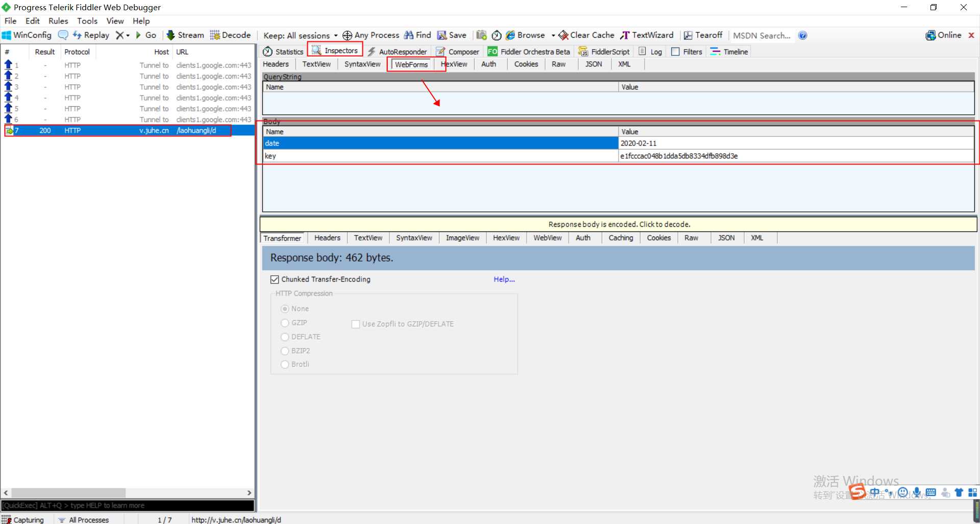Click the Help... link
Viewport: 980px width, 524px height.
click(504, 279)
